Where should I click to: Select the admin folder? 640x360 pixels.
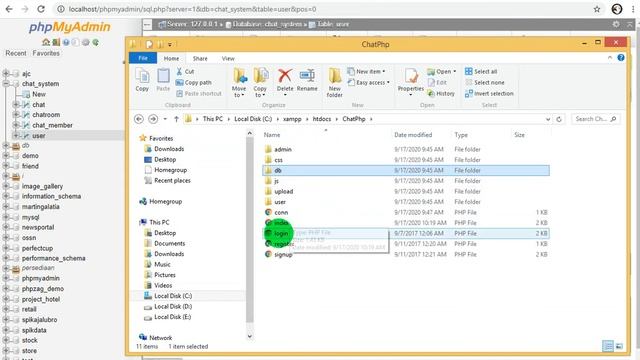click(282, 149)
